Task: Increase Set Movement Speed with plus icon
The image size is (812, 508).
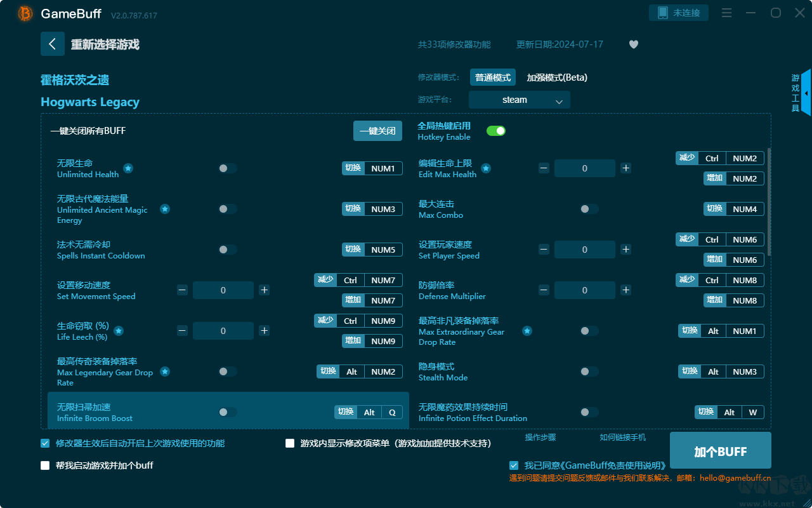Action: click(x=264, y=290)
